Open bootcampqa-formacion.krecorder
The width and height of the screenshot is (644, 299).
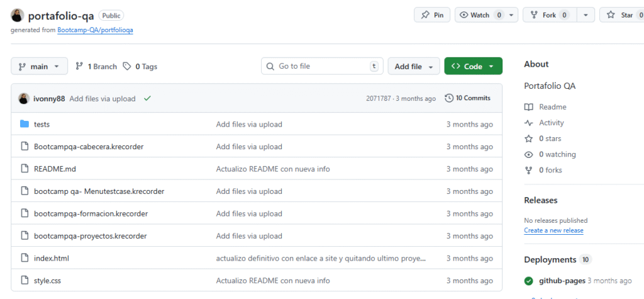pyautogui.click(x=91, y=213)
